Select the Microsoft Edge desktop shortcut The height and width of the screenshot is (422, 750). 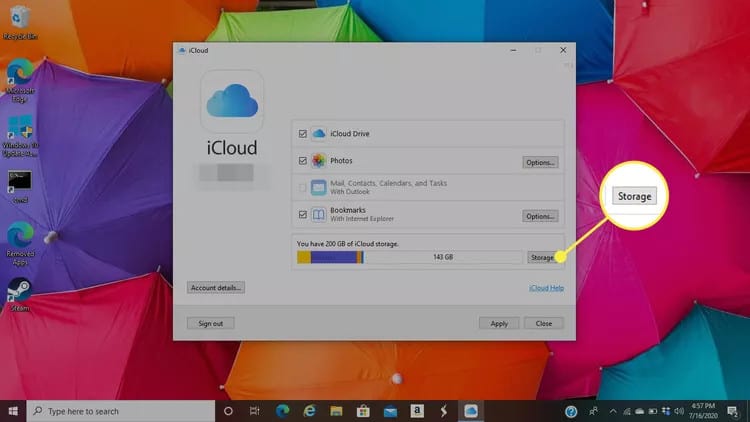[20, 80]
